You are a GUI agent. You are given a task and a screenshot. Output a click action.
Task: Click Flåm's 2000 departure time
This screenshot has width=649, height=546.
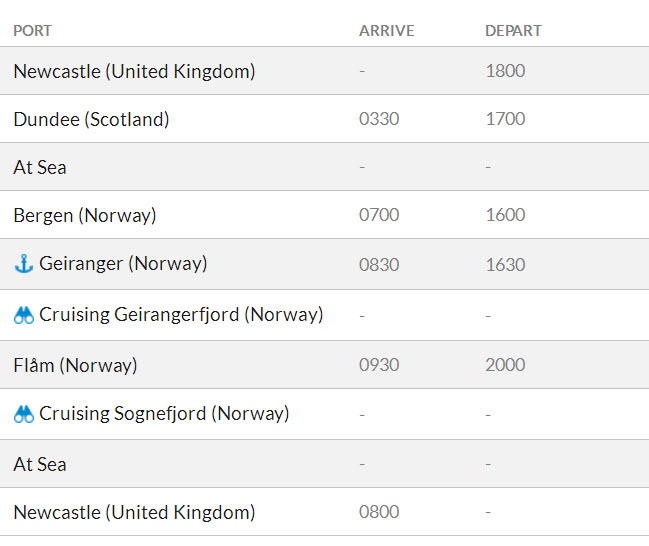505,365
